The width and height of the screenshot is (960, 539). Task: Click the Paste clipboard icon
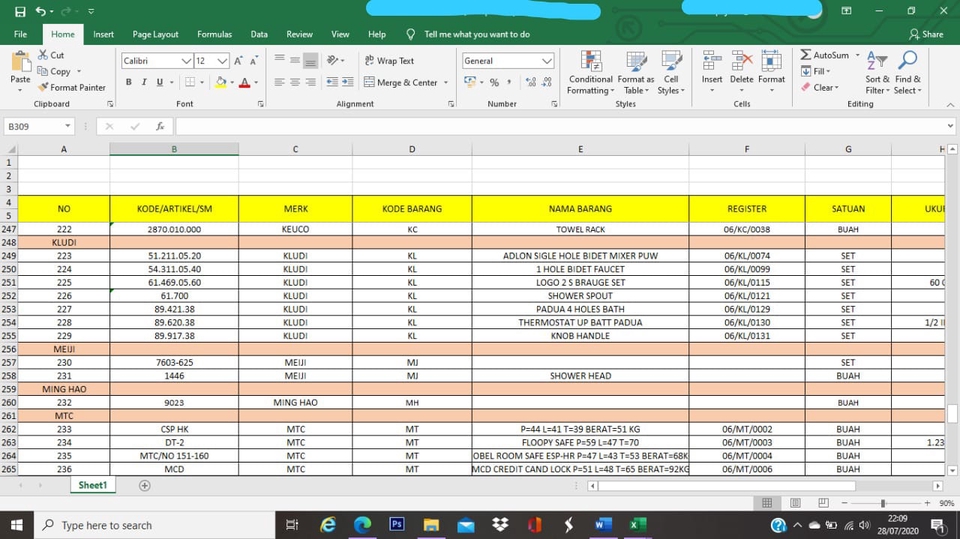pos(20,62)
